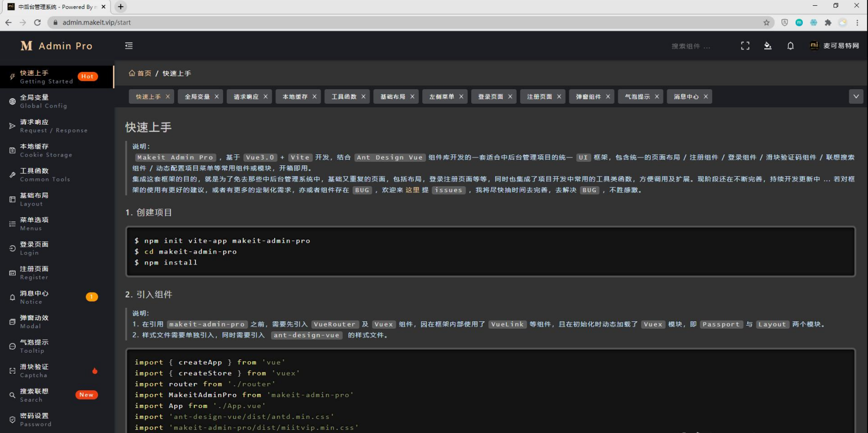Viewport: 868px width, 433px height.
Task: Click the 2. 引入组件 heading
Action: point(149,294)
